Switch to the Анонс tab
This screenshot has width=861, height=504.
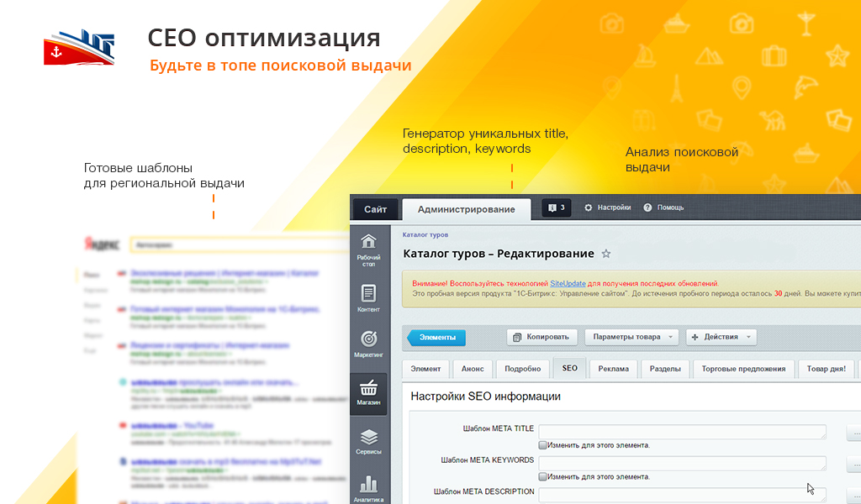473,369
